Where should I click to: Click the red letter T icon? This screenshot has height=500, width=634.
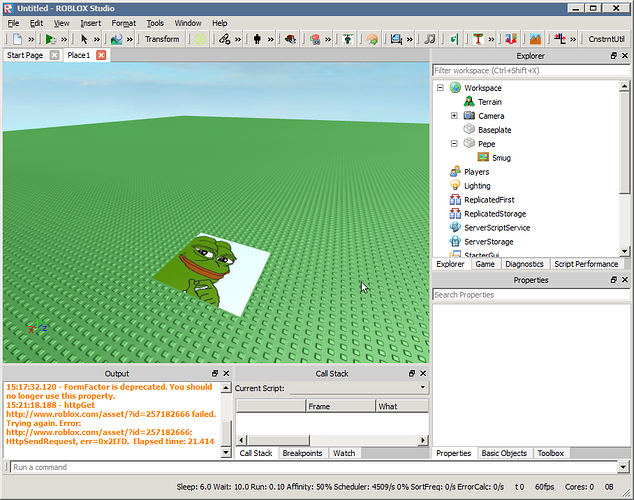point(478,39)
